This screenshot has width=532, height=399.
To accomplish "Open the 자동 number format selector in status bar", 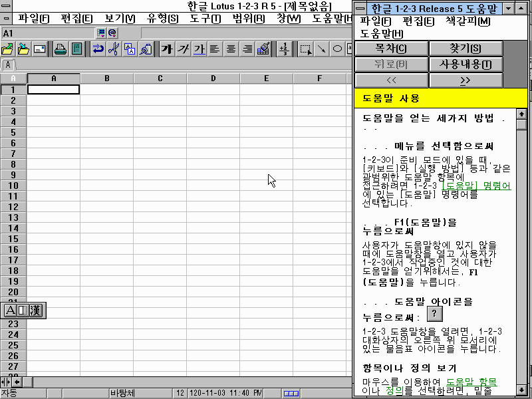I will [x=23, y=393].
